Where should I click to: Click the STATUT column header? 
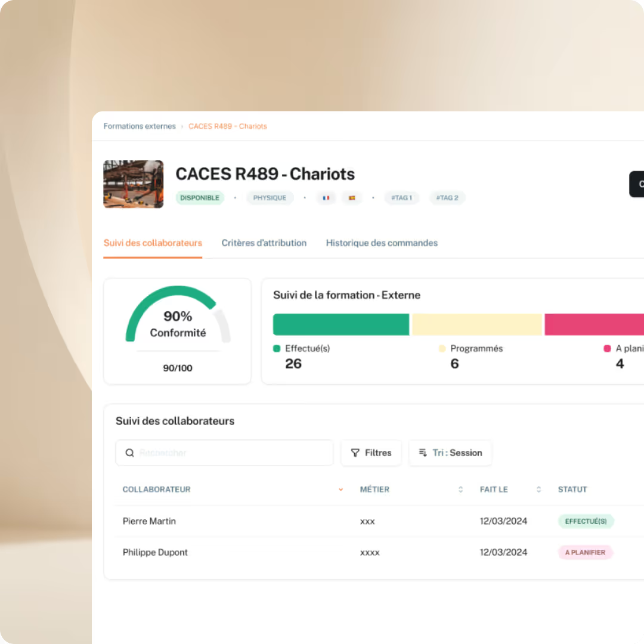pyautogui.click(x=572, y=490)
